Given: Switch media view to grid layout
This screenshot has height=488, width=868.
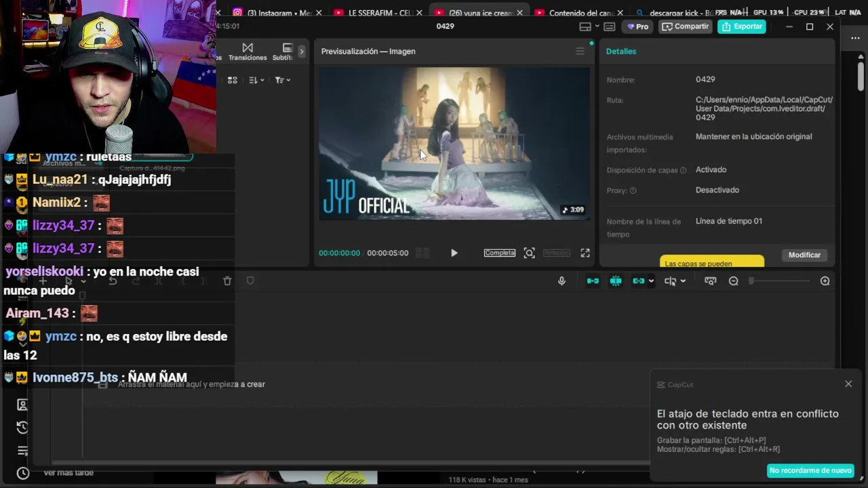Looking at the screenshot, I should pyautogui.click(x=233, y=80).
